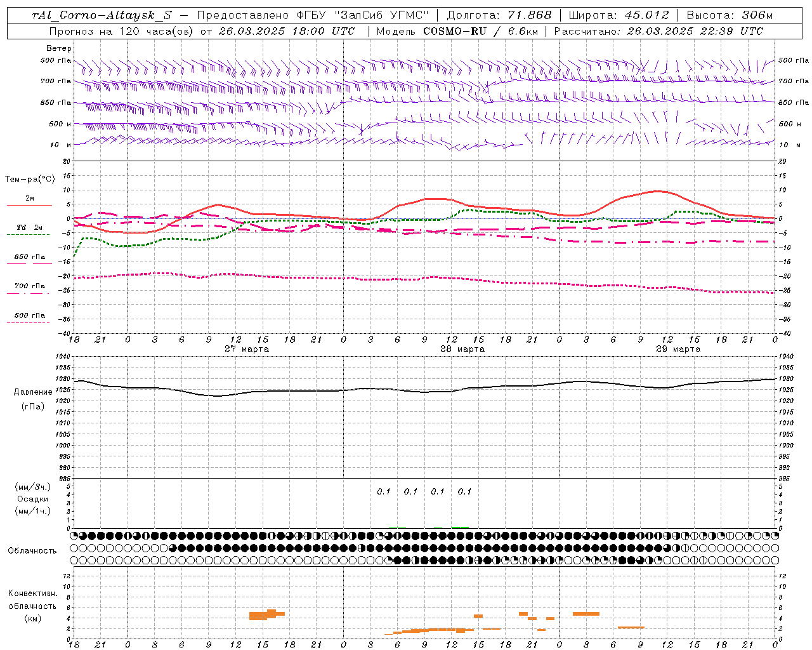Click the 500 м wind level label on the left
Viewport: 812px width, 650px height.
[60, 124]
